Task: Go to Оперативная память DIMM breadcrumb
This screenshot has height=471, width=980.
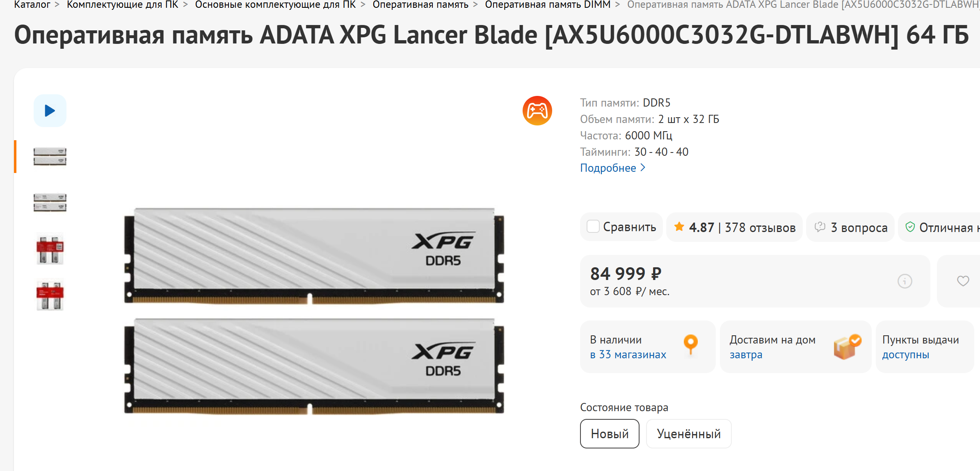Action: tap(548, 5)
